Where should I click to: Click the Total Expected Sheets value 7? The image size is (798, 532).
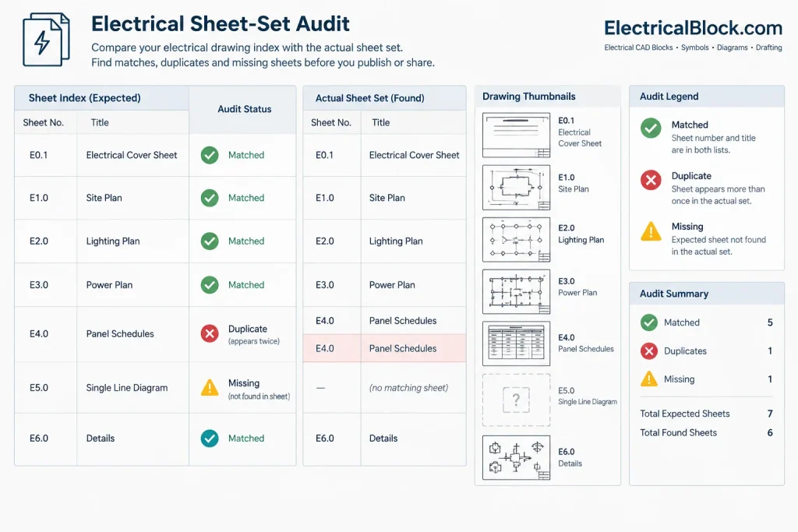coord(770,414)
